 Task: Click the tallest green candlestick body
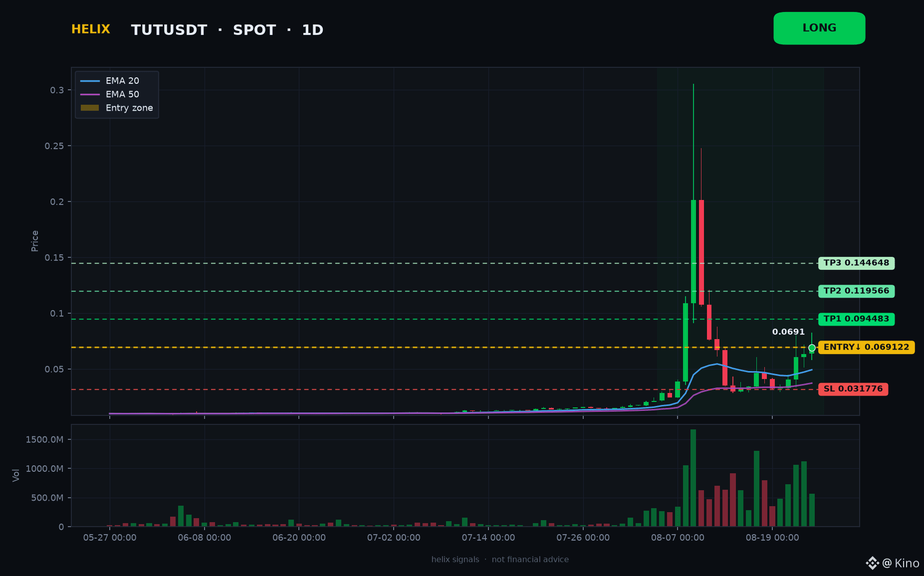click(x=693, y=251)
